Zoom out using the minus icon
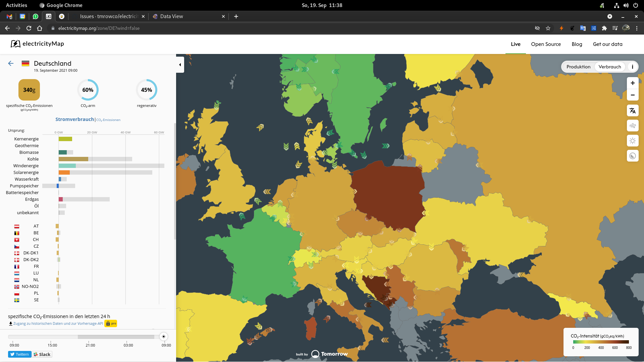The height and width of the screenshot is (362, 644). click(x=633, y=95)
